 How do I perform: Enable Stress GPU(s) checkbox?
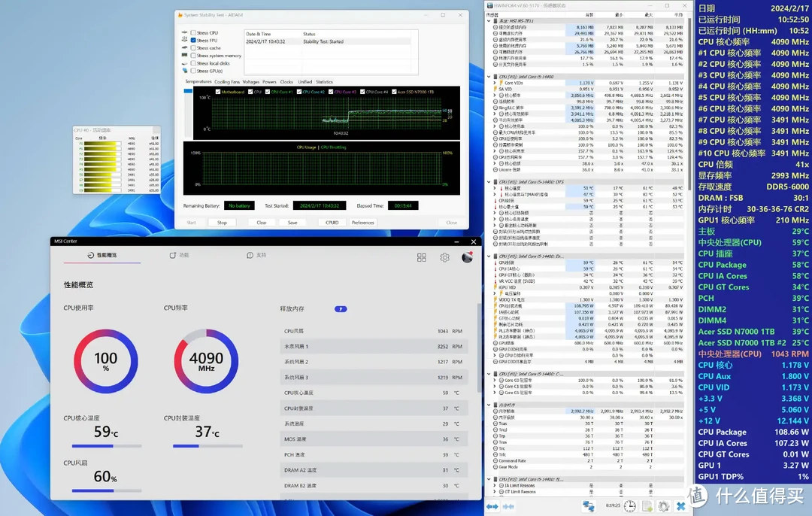click(x=193, y=71)
